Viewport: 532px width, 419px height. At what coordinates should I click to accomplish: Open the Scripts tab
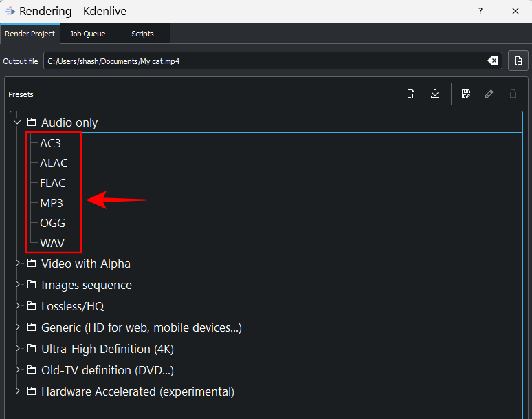click(142, 34)
